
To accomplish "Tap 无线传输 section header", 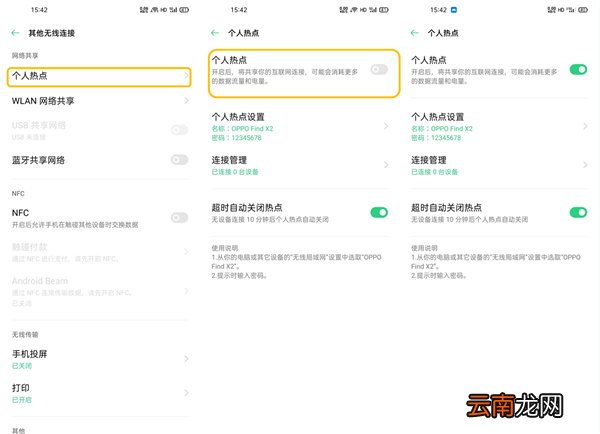I will tap(25, 334).
